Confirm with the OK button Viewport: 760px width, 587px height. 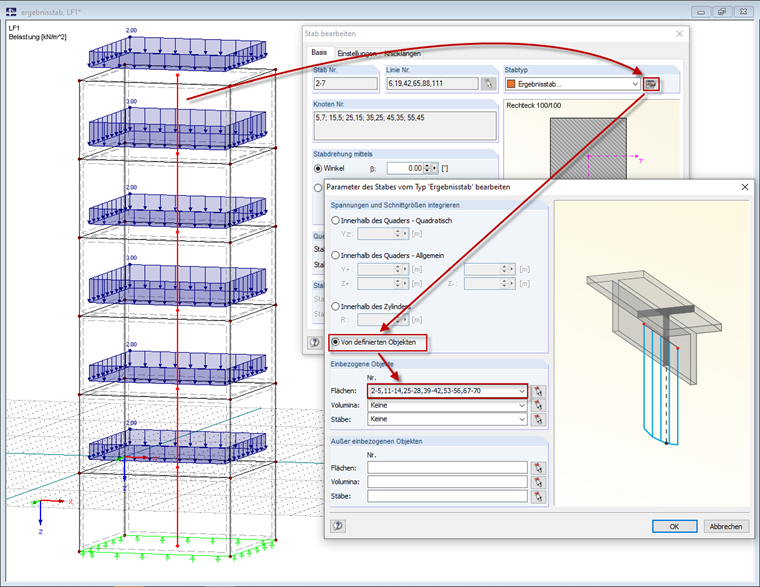674,526
